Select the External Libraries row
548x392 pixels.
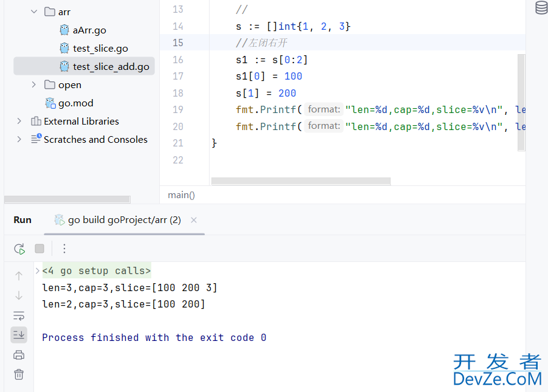click(x=81, y=122)
